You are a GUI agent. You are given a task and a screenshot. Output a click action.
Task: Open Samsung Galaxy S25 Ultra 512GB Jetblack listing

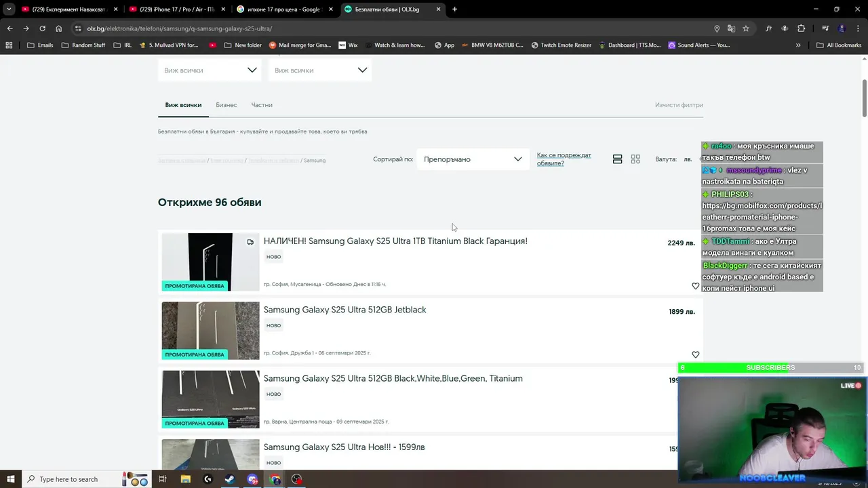tap(344, 310)
